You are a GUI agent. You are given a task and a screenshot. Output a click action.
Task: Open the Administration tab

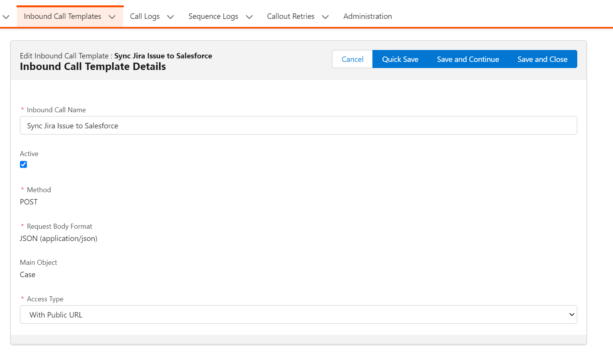[x=367, y=16]
